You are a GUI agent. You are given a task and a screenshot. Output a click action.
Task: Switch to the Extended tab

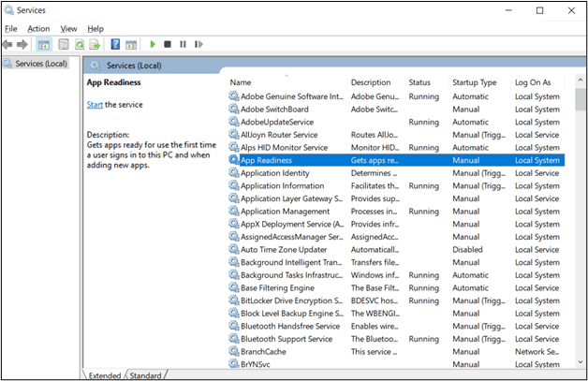coord(105,374)
